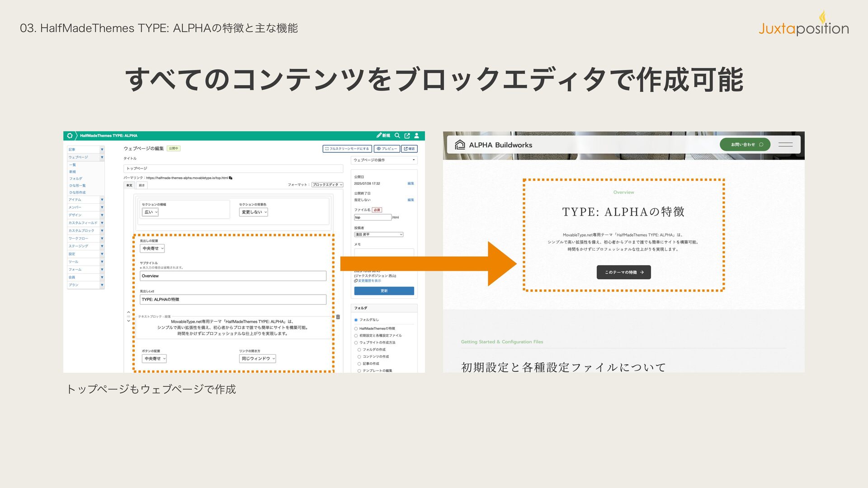
Task: Click the プレビュー preview button
Action: point(387,149)
